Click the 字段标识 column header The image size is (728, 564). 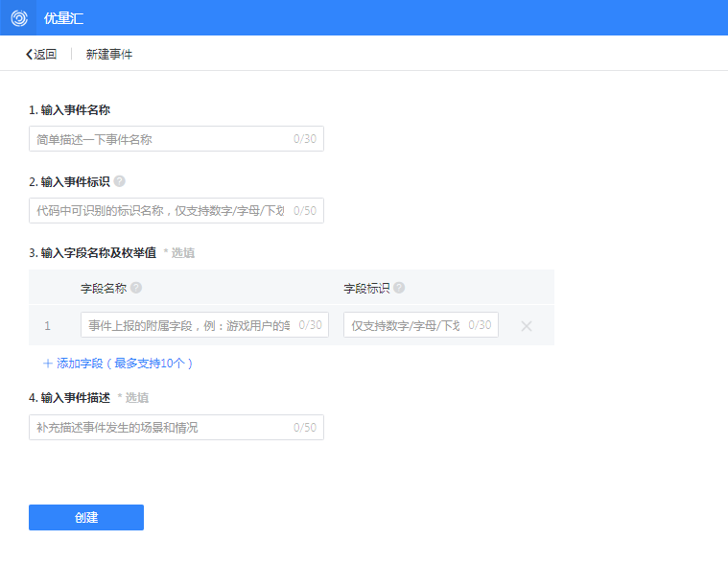[366, 288]
